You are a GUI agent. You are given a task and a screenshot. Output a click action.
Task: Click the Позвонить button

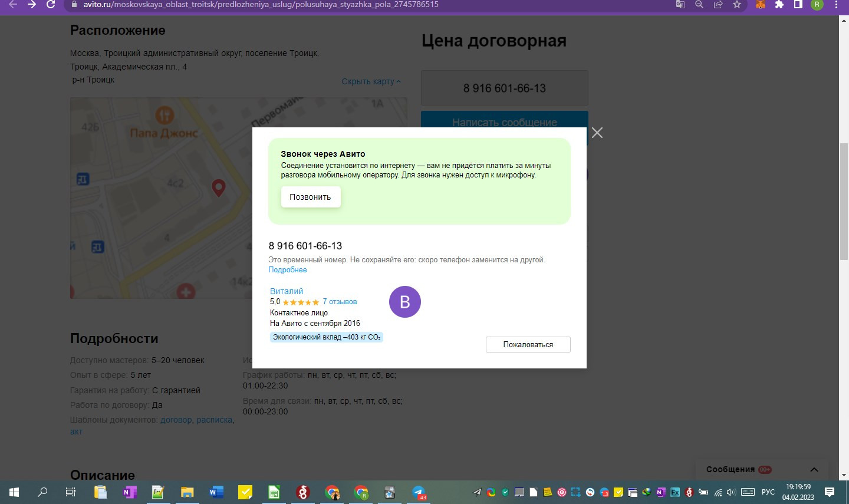(x=311, y=197)
